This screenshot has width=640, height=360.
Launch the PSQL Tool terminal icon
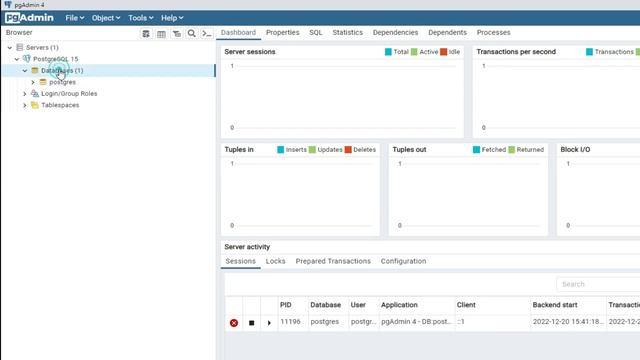tap(207, 34)
